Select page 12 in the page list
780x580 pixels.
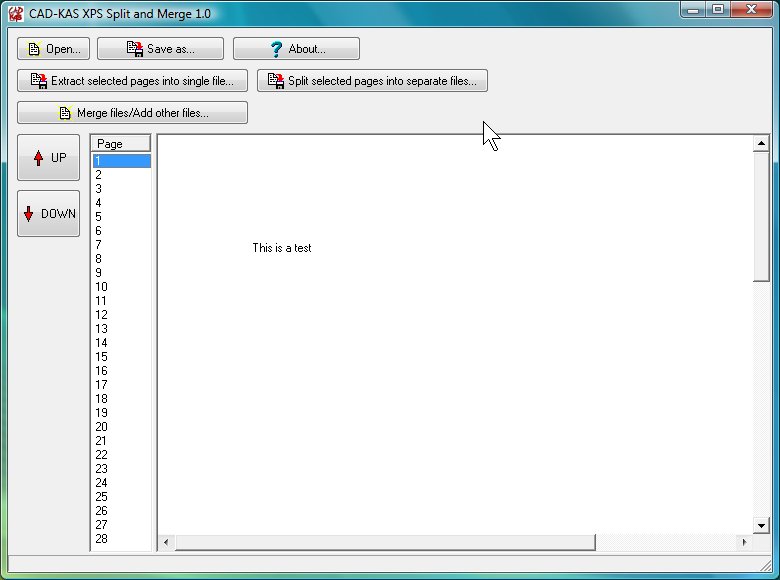click(x=120, y=315)
